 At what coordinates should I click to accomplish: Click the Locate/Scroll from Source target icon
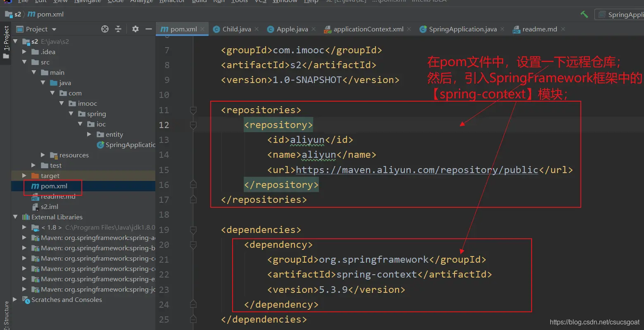105,29
